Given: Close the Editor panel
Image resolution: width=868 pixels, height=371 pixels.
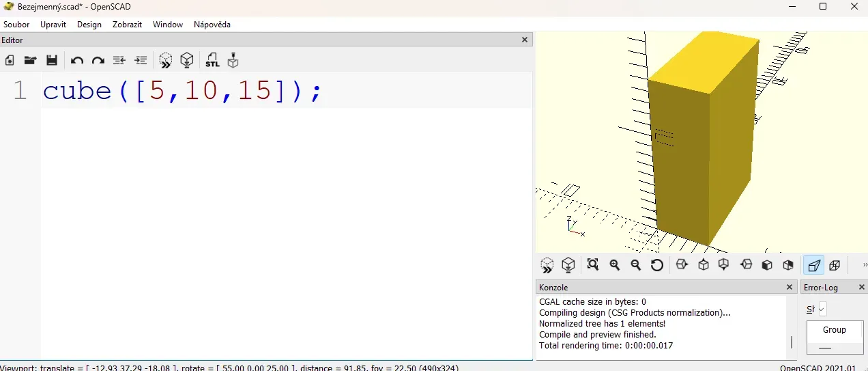Looking at the screenshot, I should coord(525,40).
